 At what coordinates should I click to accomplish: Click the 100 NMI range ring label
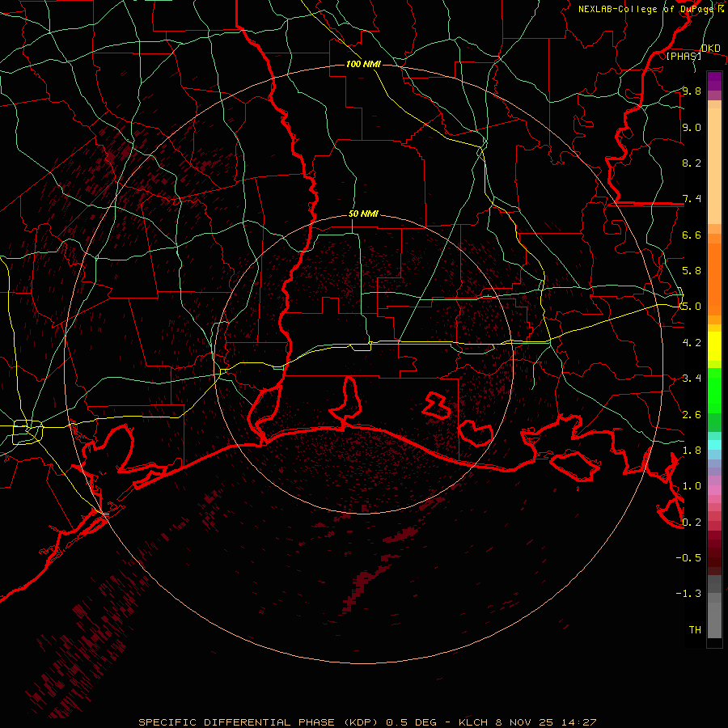coord(363,64)
